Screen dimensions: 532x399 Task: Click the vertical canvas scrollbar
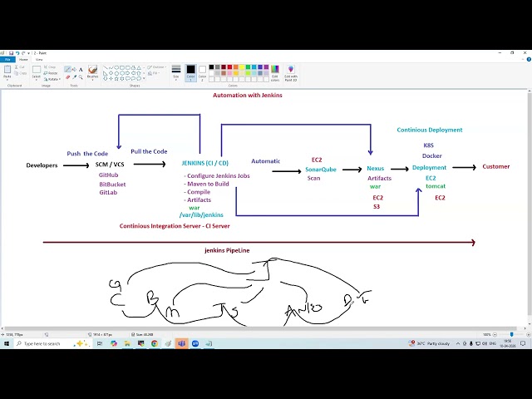(530, 204)
